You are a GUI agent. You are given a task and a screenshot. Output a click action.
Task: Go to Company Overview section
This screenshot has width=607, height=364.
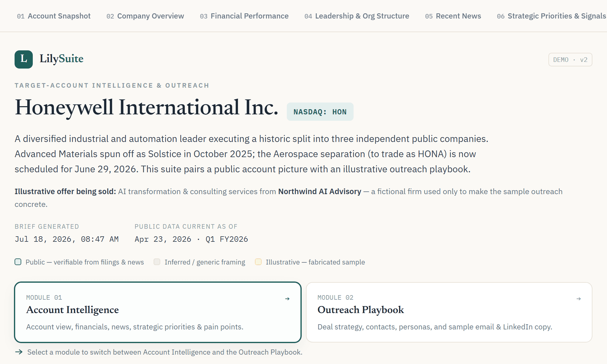[145, 16]
